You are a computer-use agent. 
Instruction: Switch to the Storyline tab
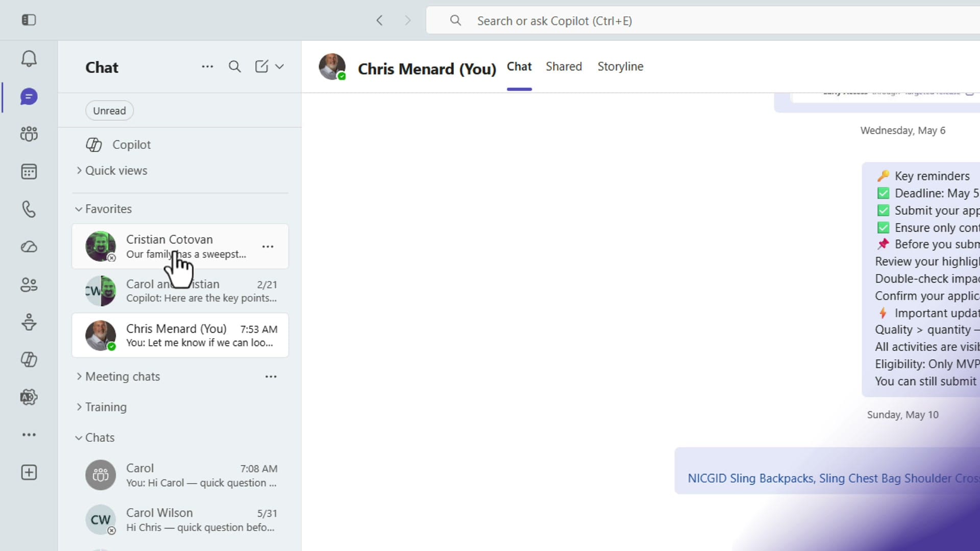coord(620,67)
